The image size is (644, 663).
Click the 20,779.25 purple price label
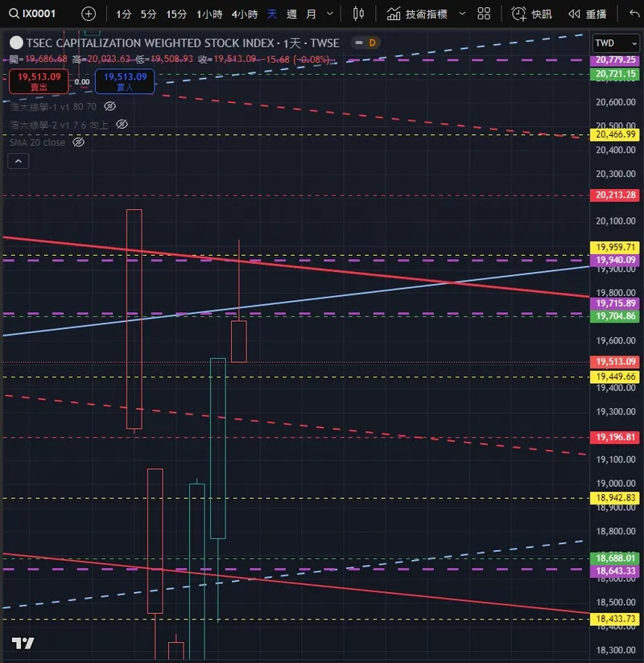coord(615,60)
